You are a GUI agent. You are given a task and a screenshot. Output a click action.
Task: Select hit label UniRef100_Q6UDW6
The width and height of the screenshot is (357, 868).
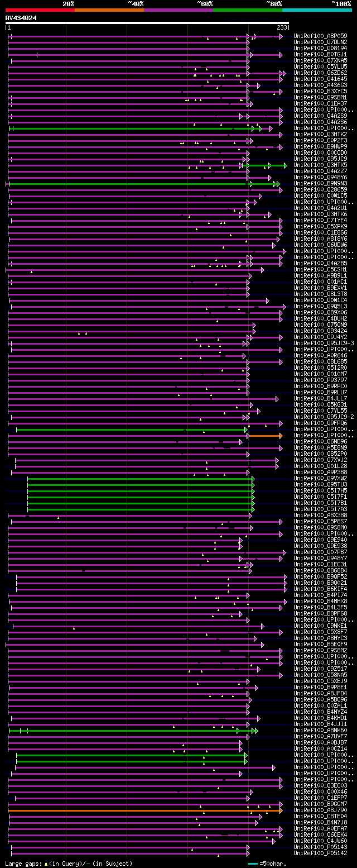320,245
